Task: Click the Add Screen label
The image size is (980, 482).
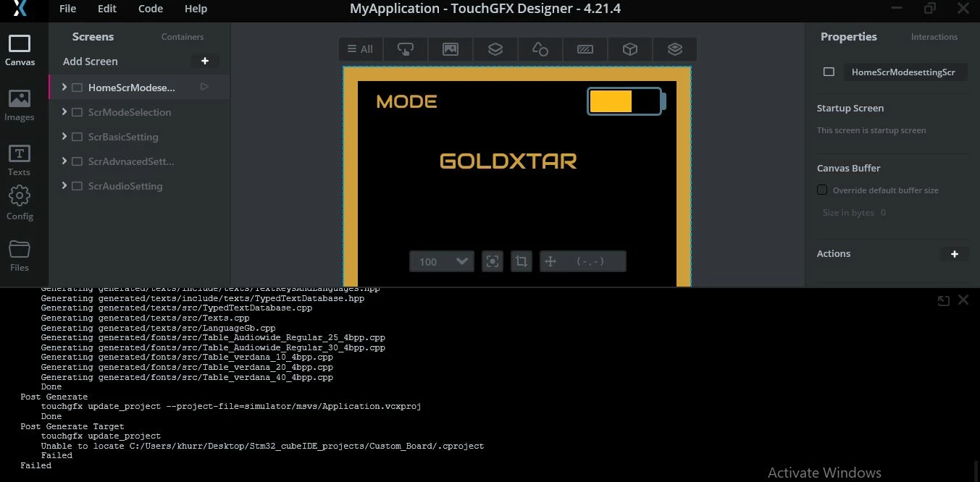Action: [x=90, y=62]
